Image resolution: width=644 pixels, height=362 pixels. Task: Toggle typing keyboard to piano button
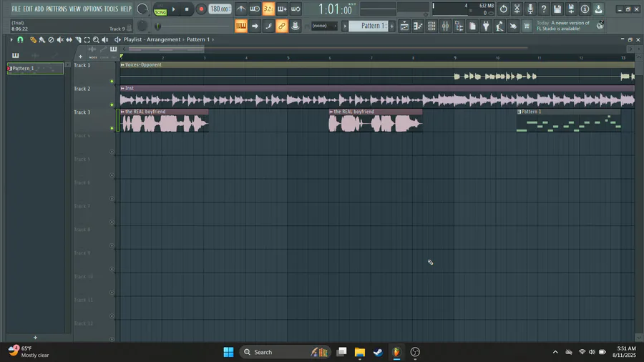click(241, 26)
